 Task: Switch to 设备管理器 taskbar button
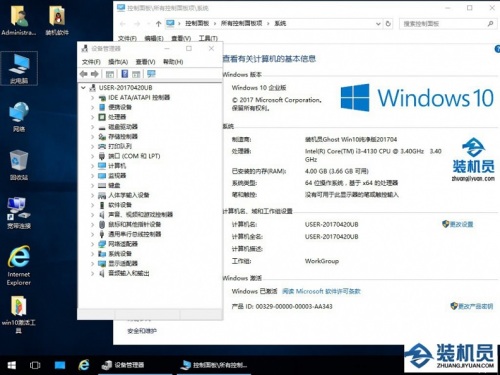click(135, 365)
